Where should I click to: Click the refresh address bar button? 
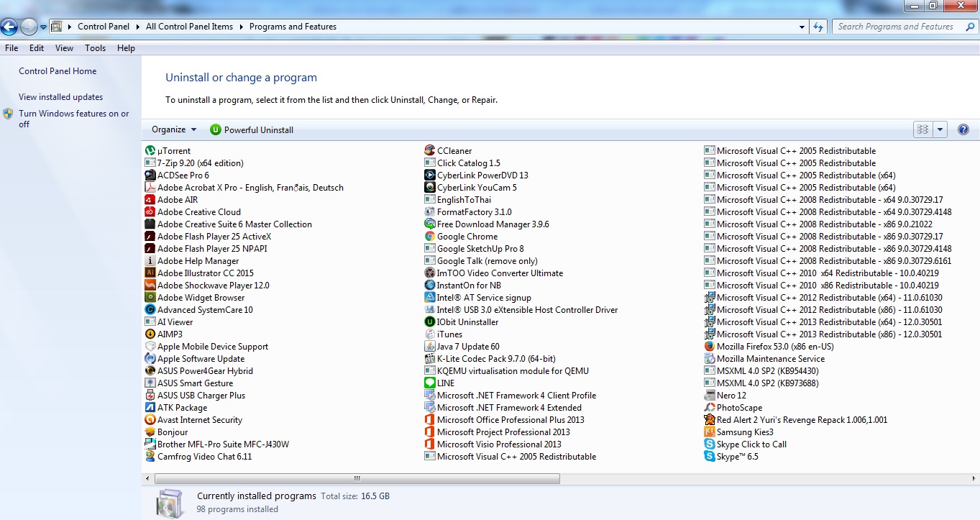[818, 27]
